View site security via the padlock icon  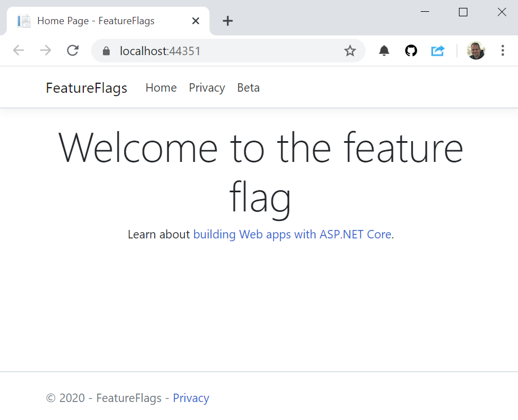coord(105,50)
